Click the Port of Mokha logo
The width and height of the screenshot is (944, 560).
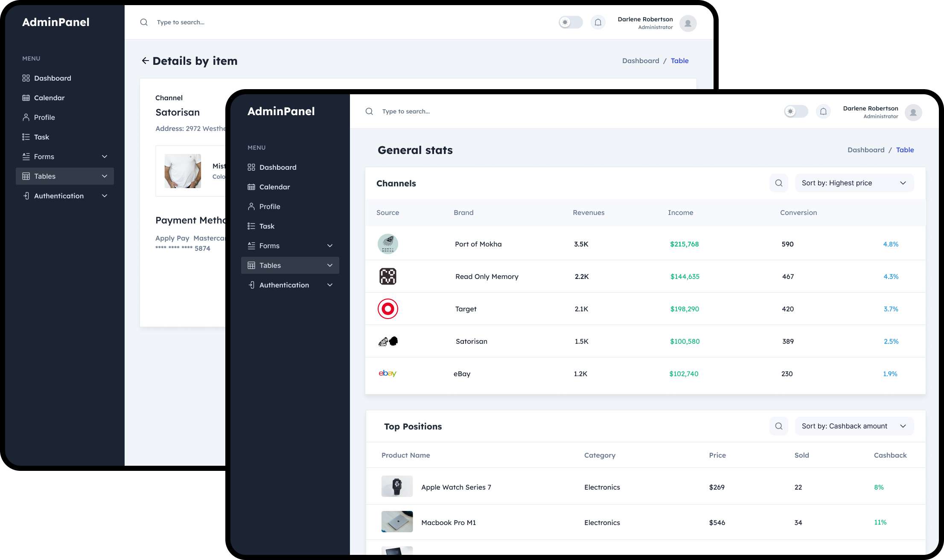[388, 244]
